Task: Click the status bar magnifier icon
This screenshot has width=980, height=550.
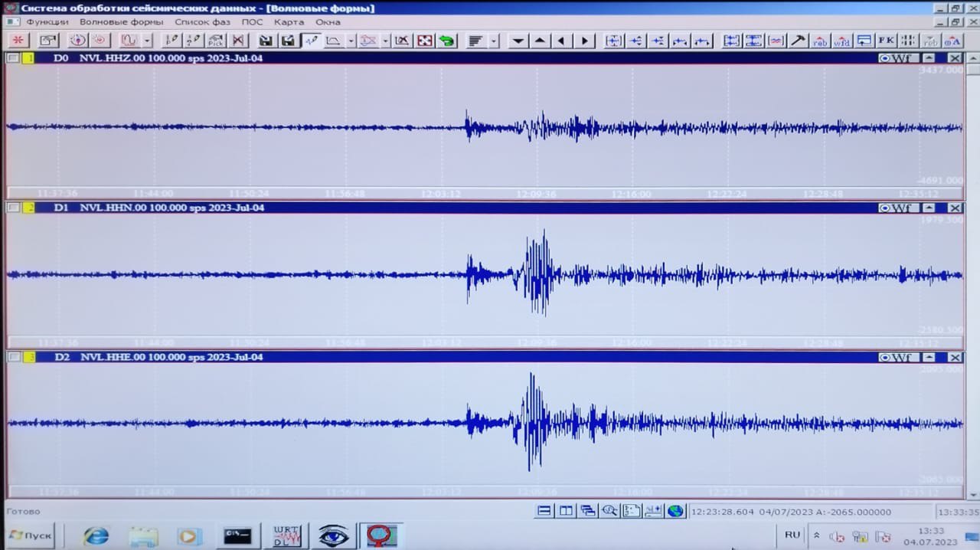Action: [609, 511]
